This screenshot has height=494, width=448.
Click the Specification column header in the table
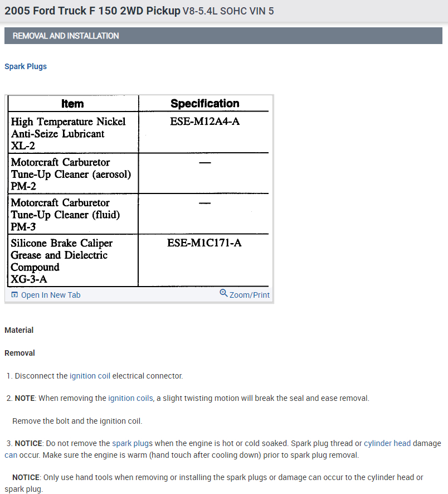[204, 104]
